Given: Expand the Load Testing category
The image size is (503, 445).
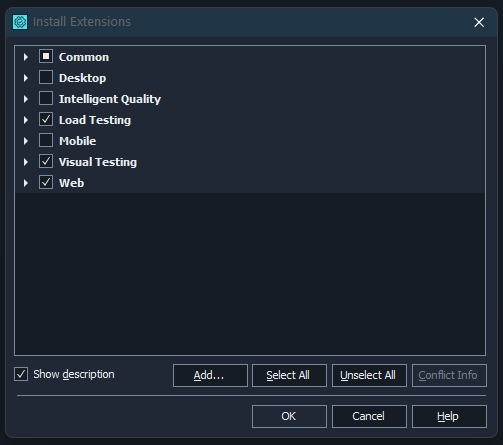Looking at the screenshot, I should pyautogui.click(x=26, y=120).
